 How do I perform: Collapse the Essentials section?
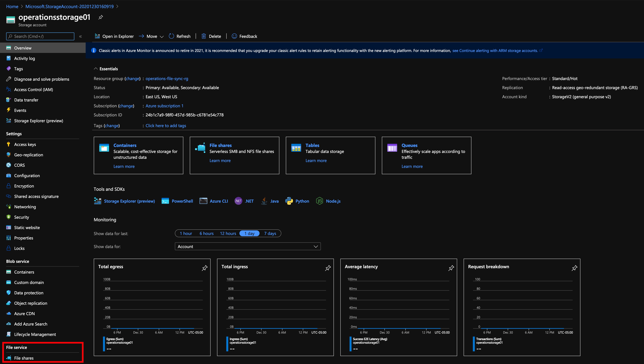tap(96, 69)
